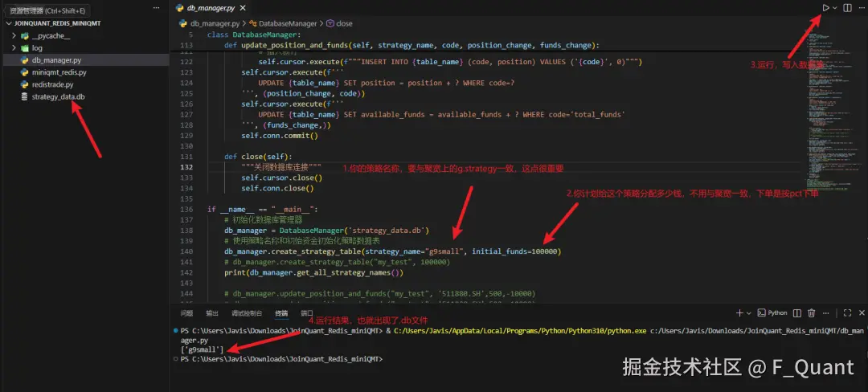Open strategy_data.db in the explorer
Image resolution: width=868 pixels, height=392 pixels.
[x=84, y=96]
